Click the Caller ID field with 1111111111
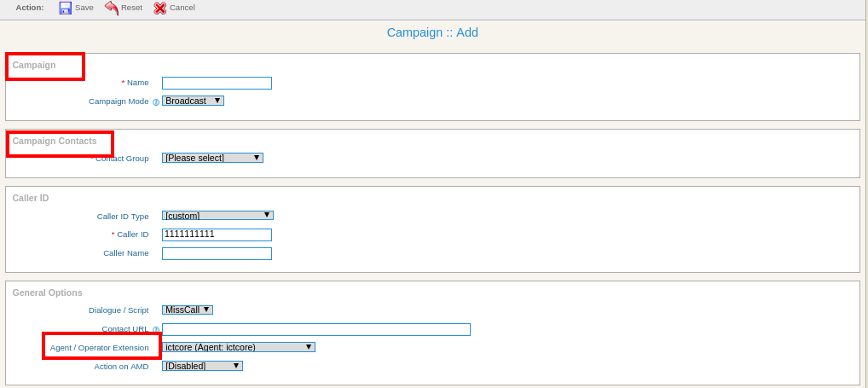 coord(217,235)
